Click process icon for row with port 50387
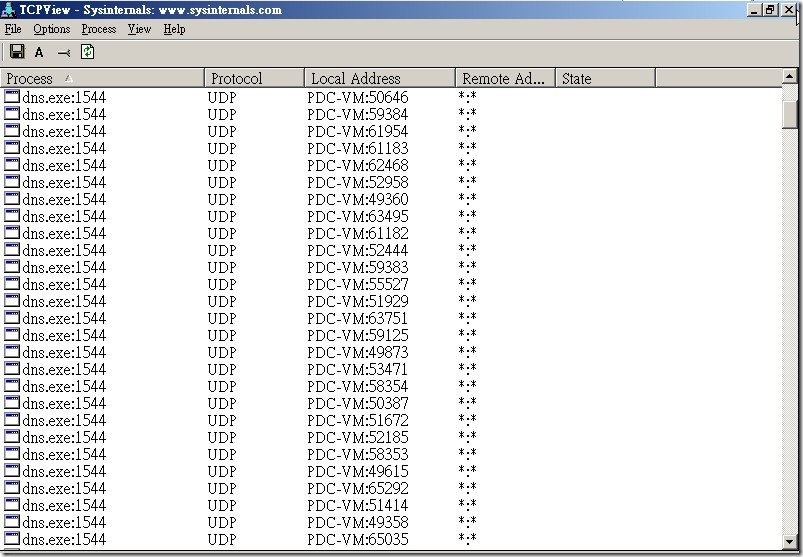Viewport: 803px width, 557px height. tap(12, 402)
